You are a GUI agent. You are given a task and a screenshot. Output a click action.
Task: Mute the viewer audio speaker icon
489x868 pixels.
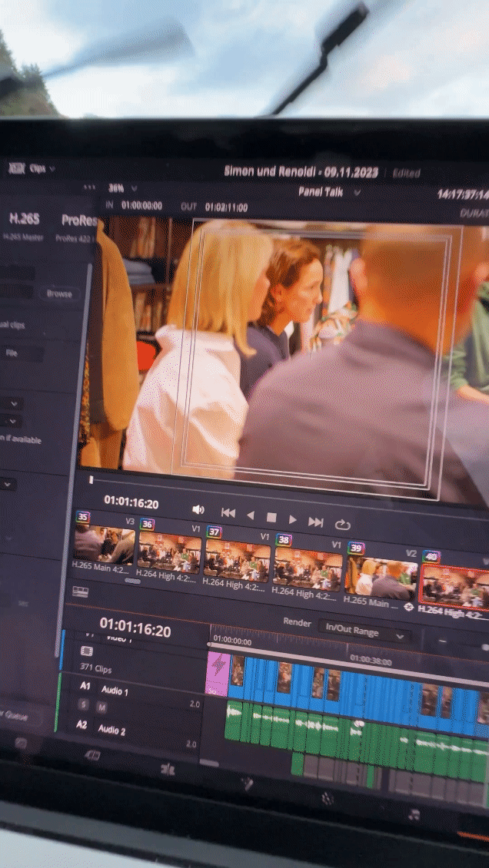pyautogui.click(x=198, y=509)
